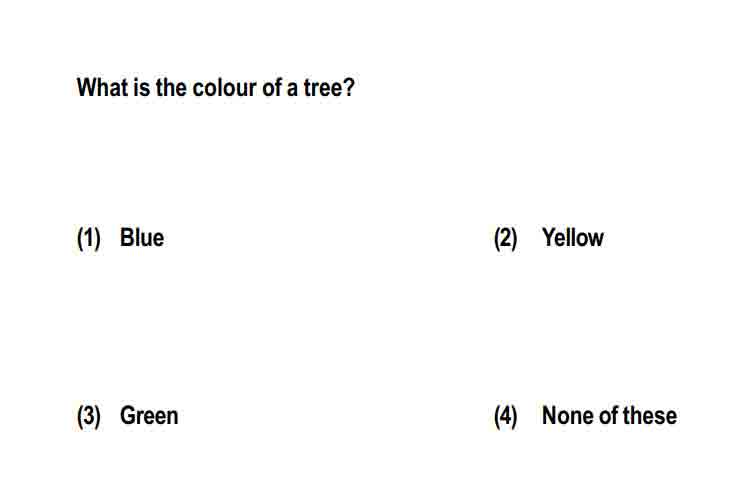The width and height of the screenshot is (750, 500).
Task: Click the word What in the question
Action: point(102,88)
